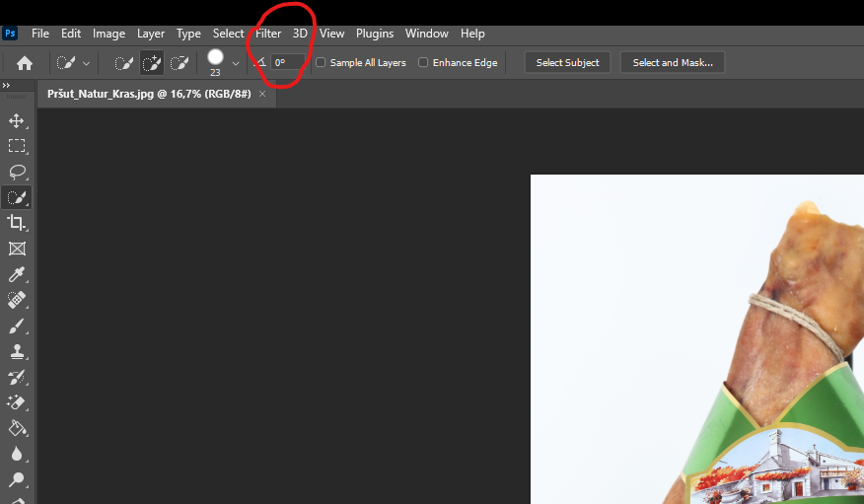The width and height of the screenshot is (864, 504).
Task: Choose the Spot Healing Brush tool
Action: 17,300
